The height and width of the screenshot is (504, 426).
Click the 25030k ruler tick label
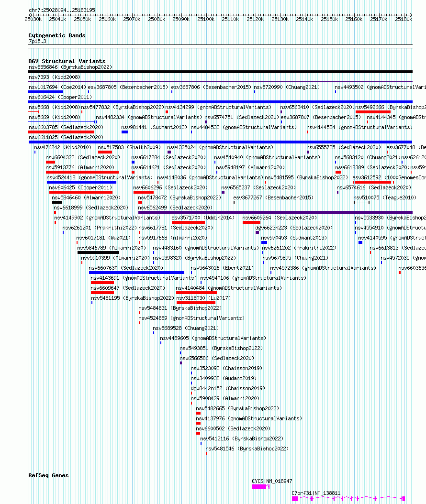point(33,19)
